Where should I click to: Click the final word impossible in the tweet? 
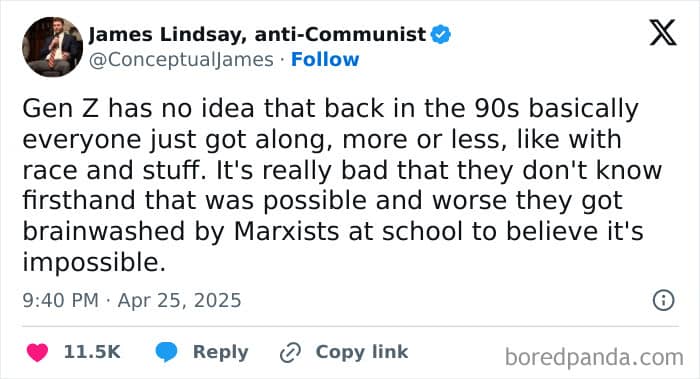click(x=94, y=263)
